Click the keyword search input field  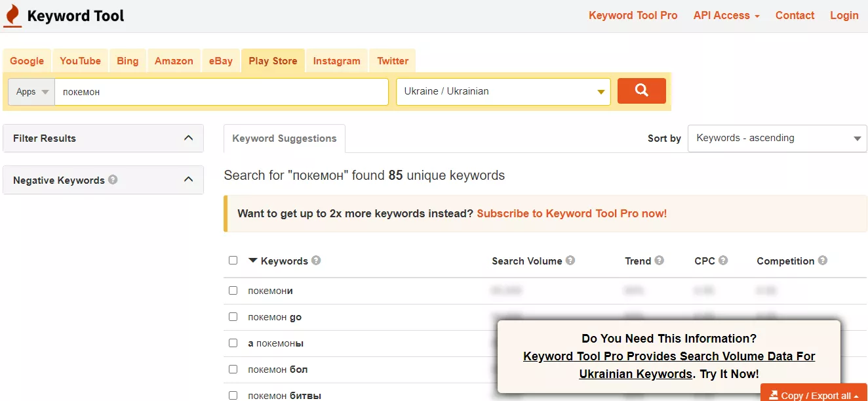[222, 92]
